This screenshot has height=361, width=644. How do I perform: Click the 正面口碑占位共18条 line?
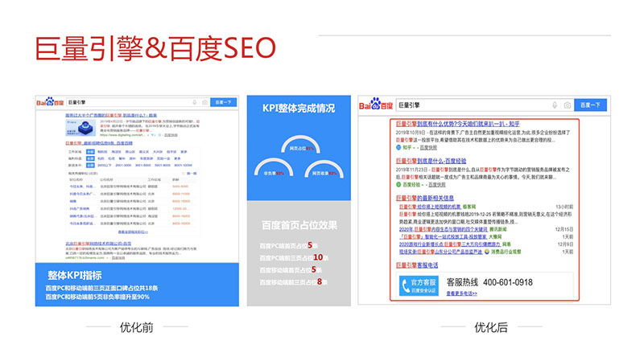[101, 288]
